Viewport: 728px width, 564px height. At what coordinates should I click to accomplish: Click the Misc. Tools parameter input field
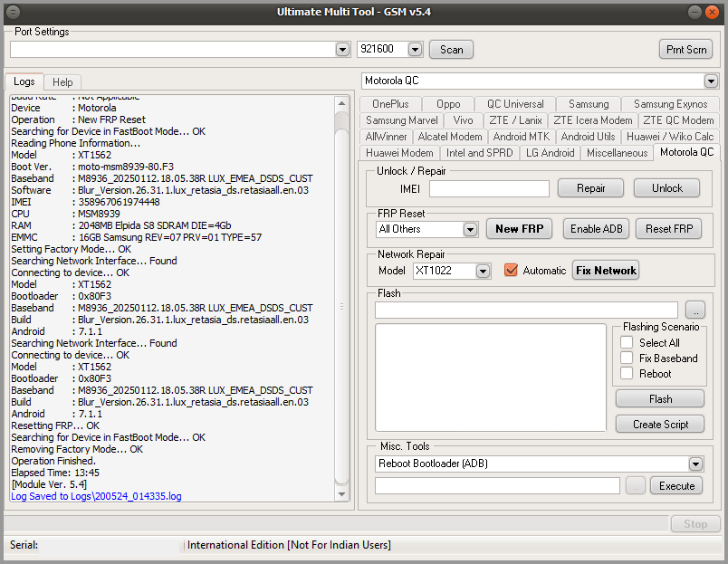click(497, 486)
